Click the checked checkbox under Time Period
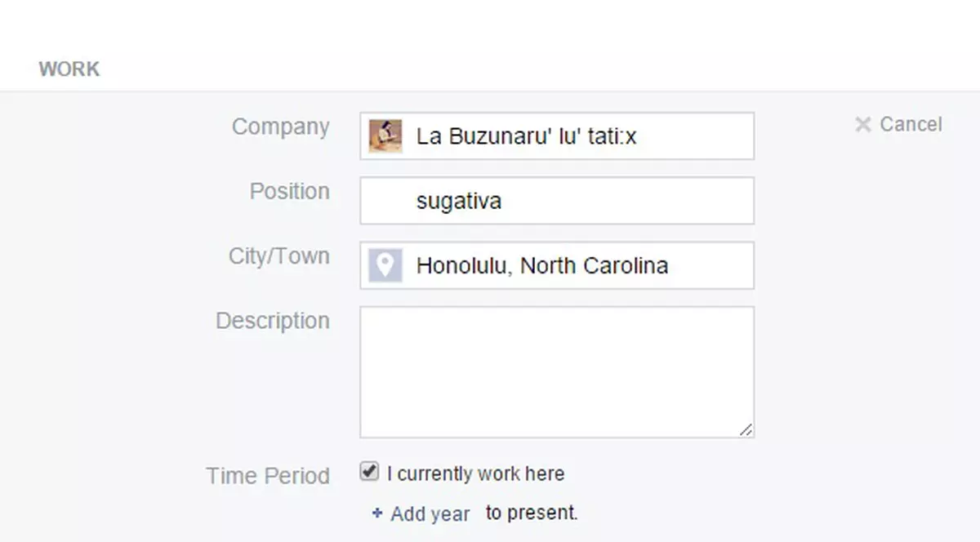The height and width of the screenshot is (542, 980). (368, 471)
